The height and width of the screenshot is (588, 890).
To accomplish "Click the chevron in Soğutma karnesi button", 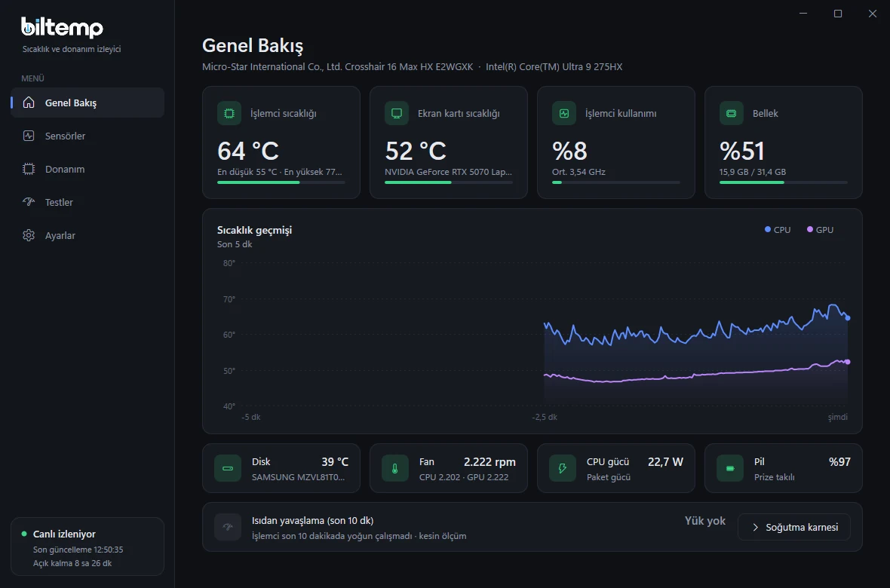I will [x=756, y=527].
